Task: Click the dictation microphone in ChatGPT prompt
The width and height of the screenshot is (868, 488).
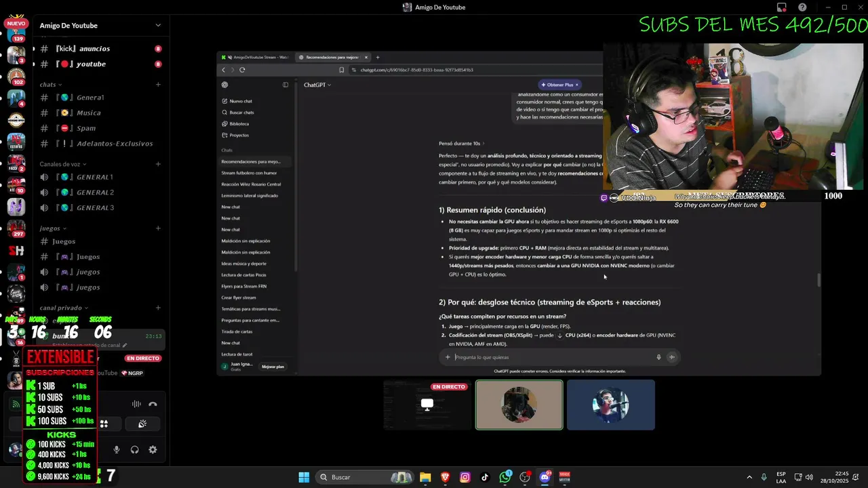Action: 658,357
